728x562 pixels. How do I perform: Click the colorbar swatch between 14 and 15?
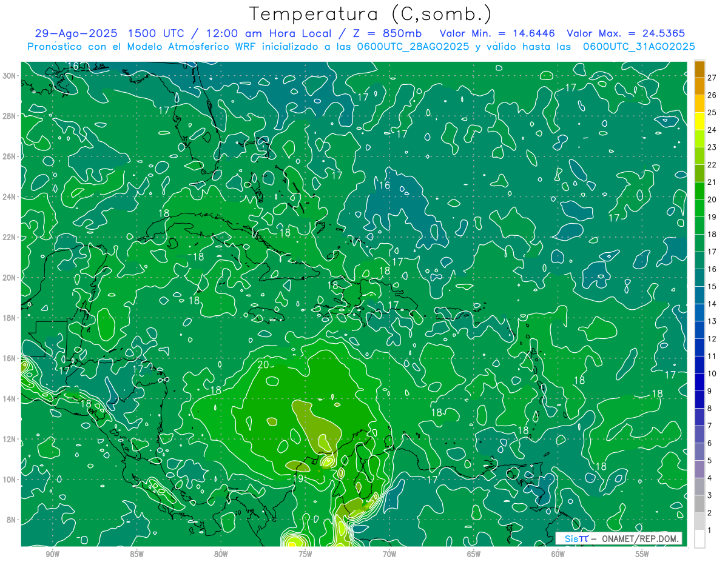pos(699,295)
